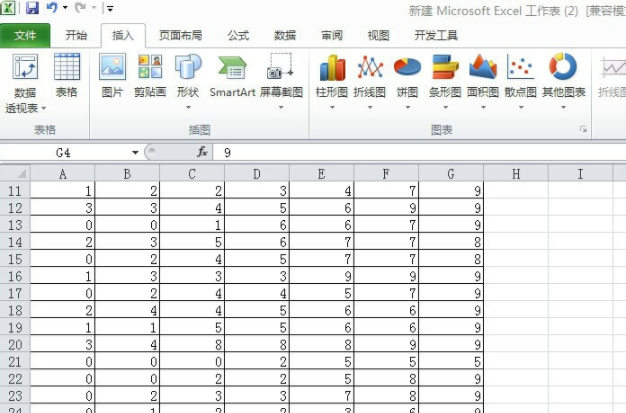Expand the Undo history dropdown arrow
The image size is (626, 413).
(65, 8)
